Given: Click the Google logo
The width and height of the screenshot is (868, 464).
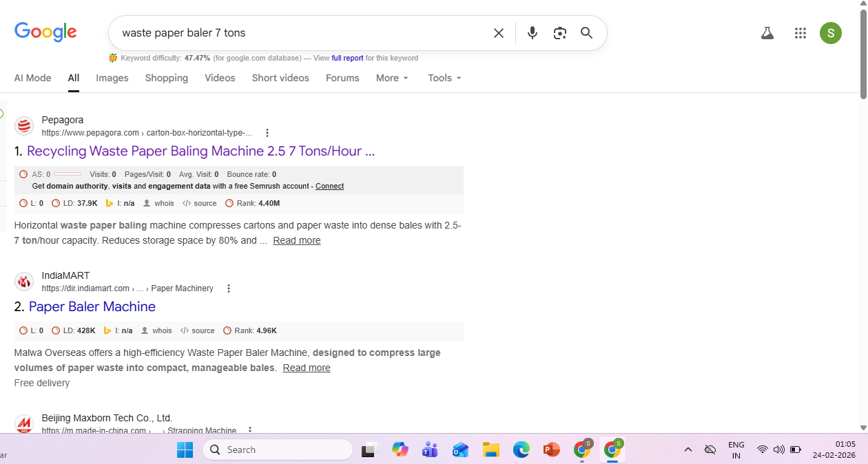Looking at the screenshot, I should tap(45, 32).
